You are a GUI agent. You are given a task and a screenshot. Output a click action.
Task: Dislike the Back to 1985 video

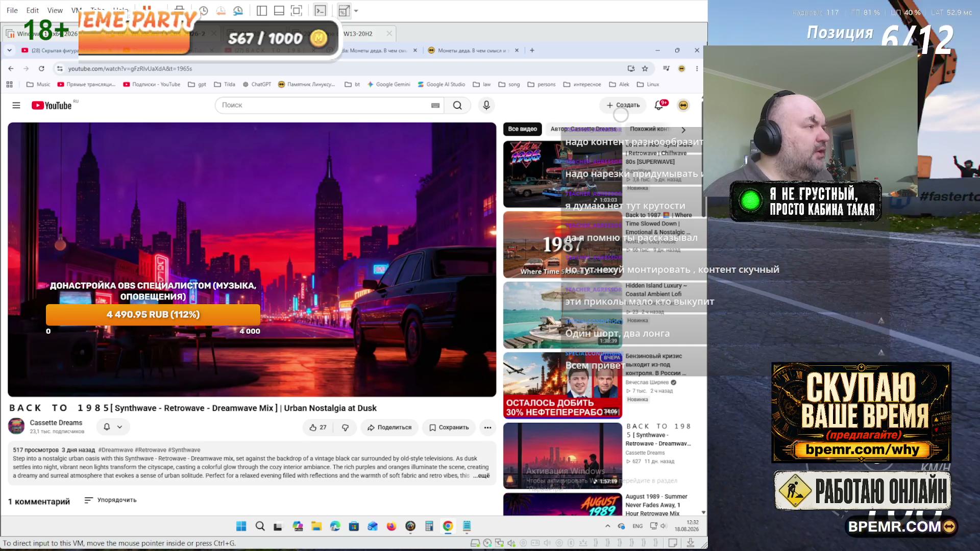(345, 428)
